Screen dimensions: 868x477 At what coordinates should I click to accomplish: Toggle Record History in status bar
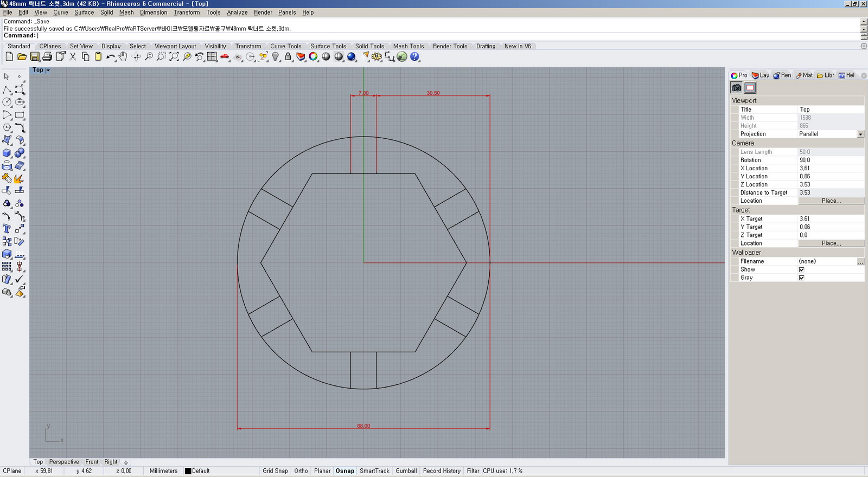click(x=442, y=471)
